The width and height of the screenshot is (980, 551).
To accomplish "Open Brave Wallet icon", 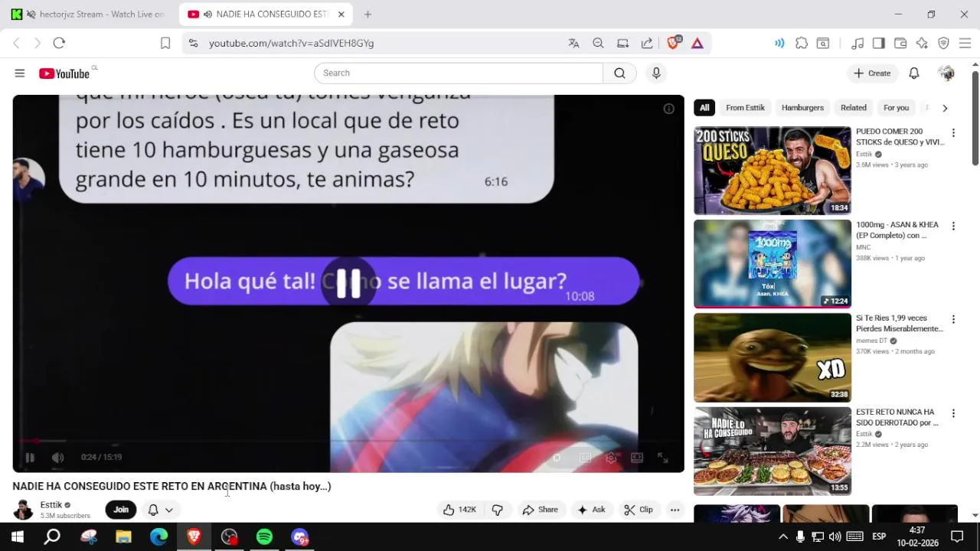I will (900, 43).
